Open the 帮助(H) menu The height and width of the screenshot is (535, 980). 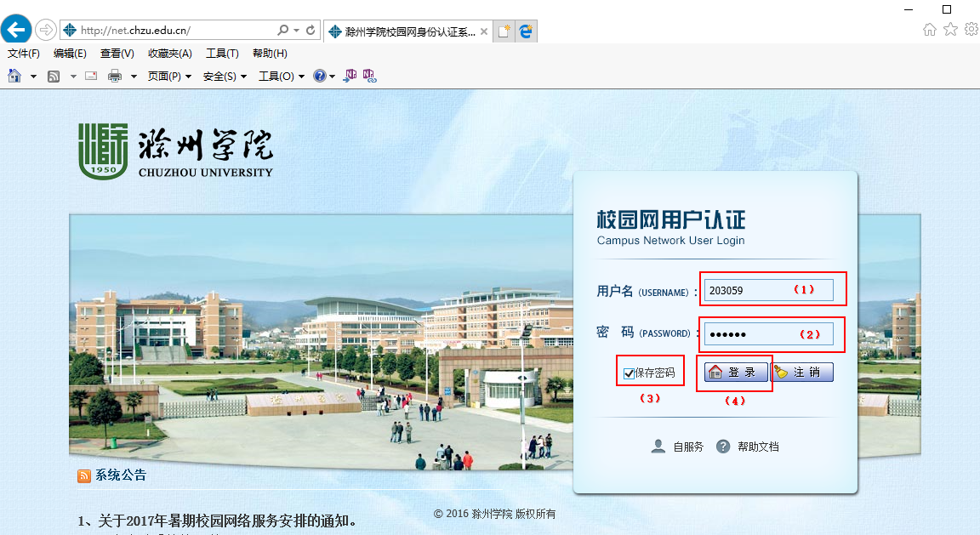click(x=270, y=54)
